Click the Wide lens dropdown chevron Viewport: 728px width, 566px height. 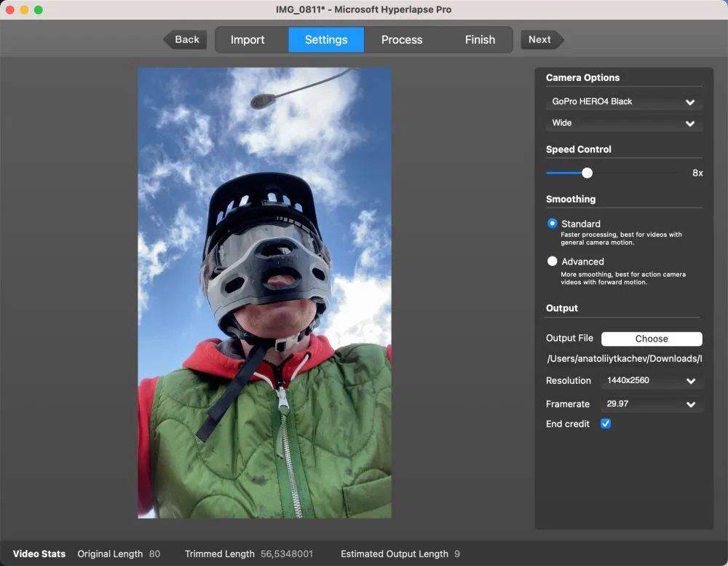tap(689, 123)
